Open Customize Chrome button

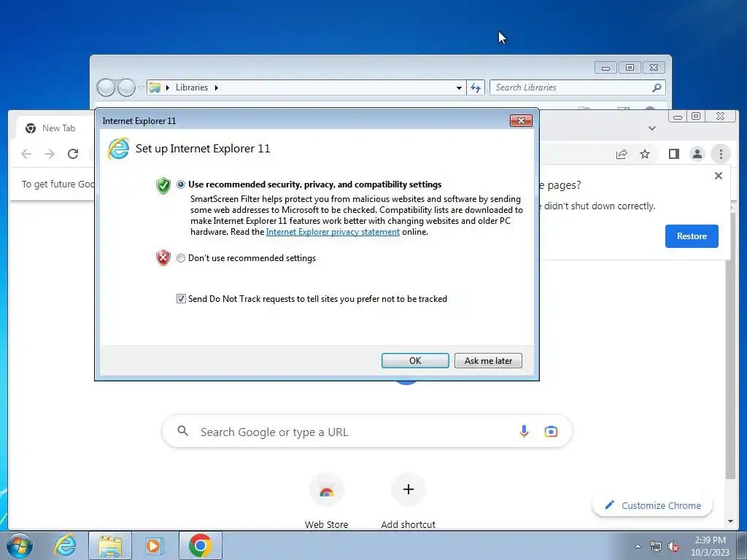652,505
